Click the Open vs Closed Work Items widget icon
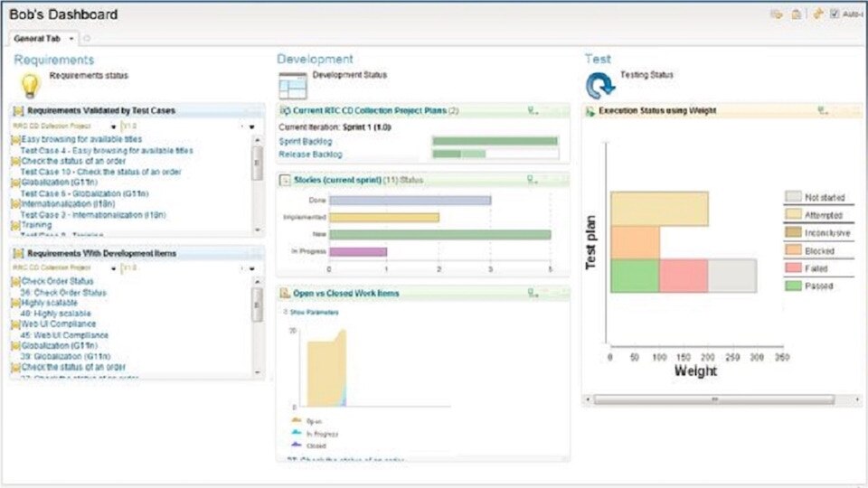 coord(285,293)
